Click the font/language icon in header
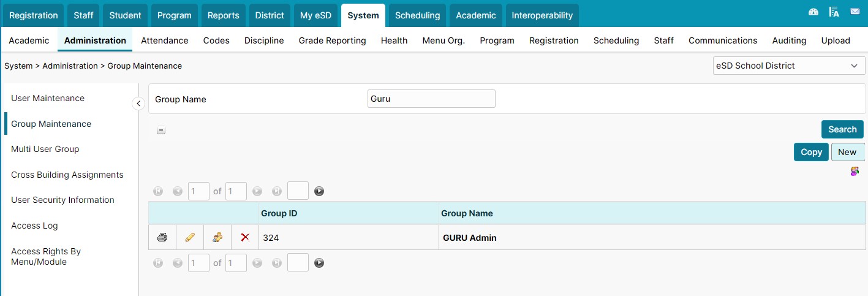Viewport: 868px width, 296px height. tap(834, 12)
